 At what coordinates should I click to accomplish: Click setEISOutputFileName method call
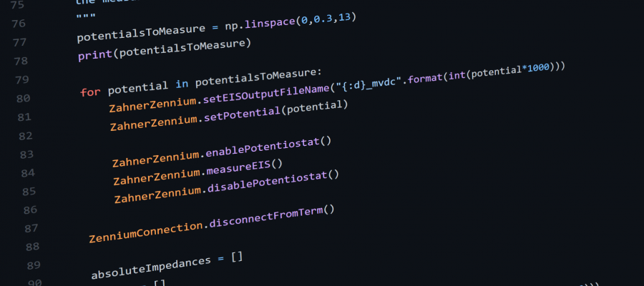[x=266, y=94]
